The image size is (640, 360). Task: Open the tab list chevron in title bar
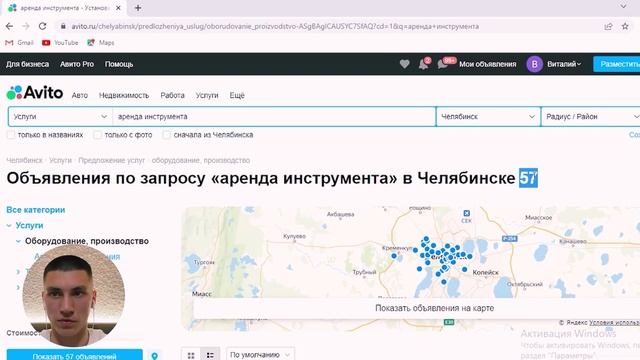pyautogui.click(x=623, y=6)
